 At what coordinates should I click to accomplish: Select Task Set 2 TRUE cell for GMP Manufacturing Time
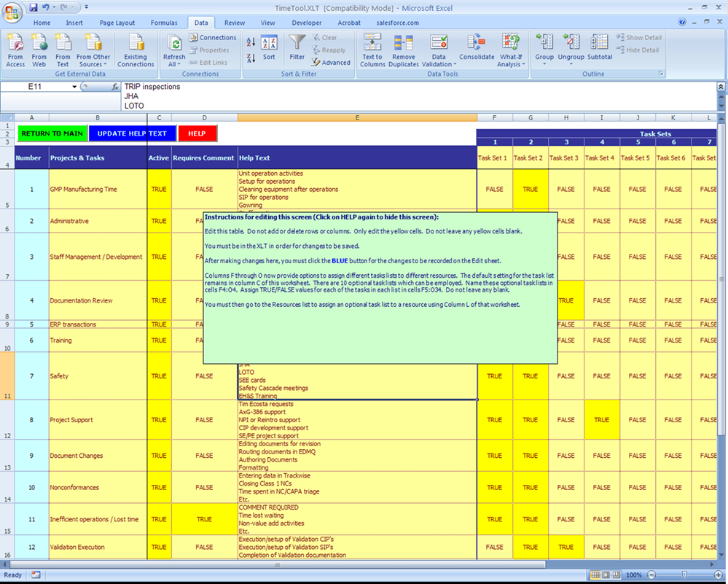(531, 189)
